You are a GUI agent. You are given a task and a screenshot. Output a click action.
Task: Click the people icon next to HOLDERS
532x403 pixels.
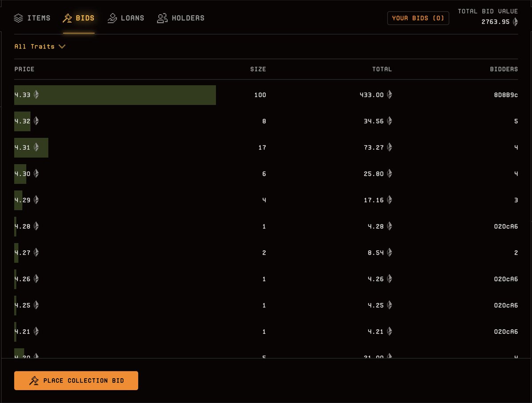[x=163, y=18]
